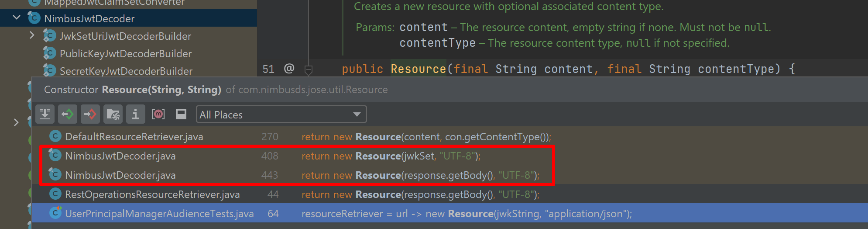Click the file icon for line 408 usage
This screenshot has width=868, height=229.
pyautogui.click(x=55, y=155)
